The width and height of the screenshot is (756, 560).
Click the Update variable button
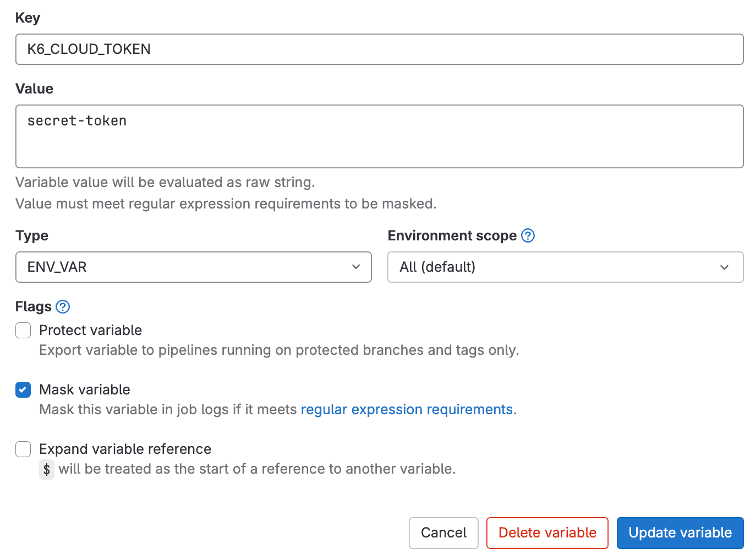point(680,532)
